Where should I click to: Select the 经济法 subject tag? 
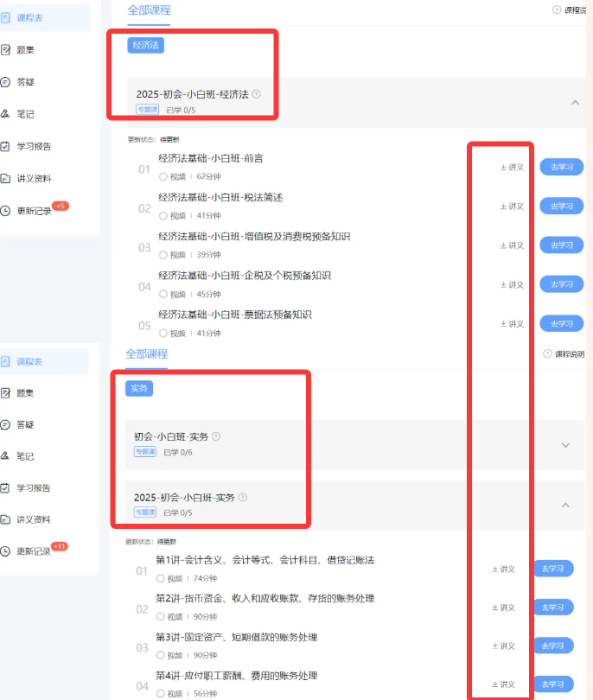[145, 45]
